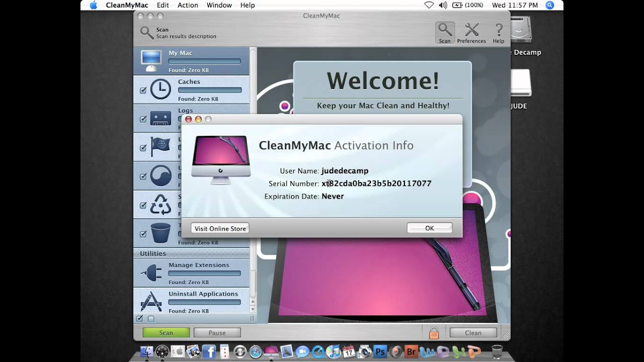Click the user name judedecamp
644x362 pixels.
pos(345,171)
